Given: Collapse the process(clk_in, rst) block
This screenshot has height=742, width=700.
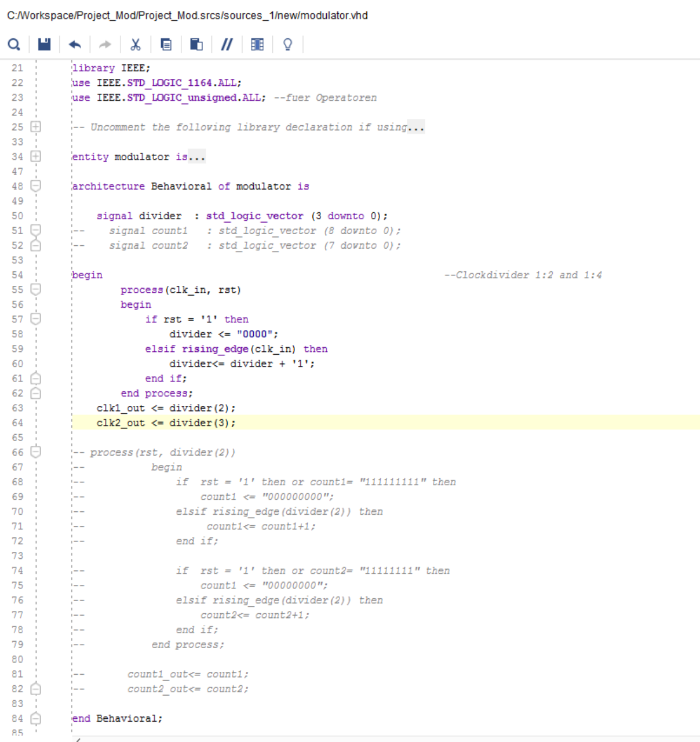Looking at the screenshot, I should (35, 289).
